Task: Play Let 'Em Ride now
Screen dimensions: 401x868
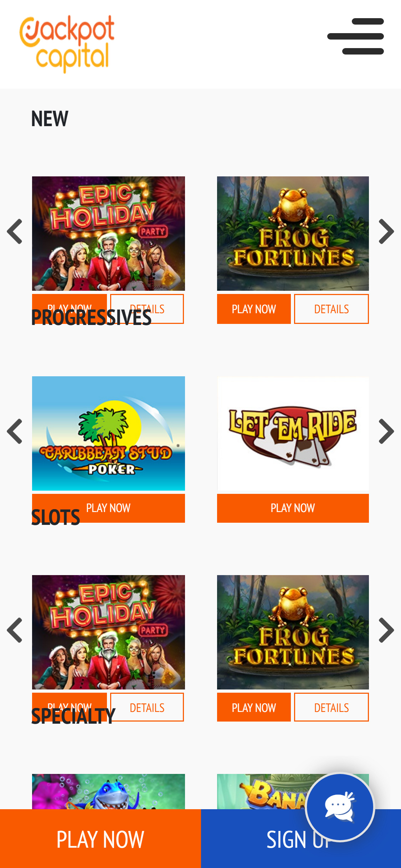Action: (x=293, y=508)
